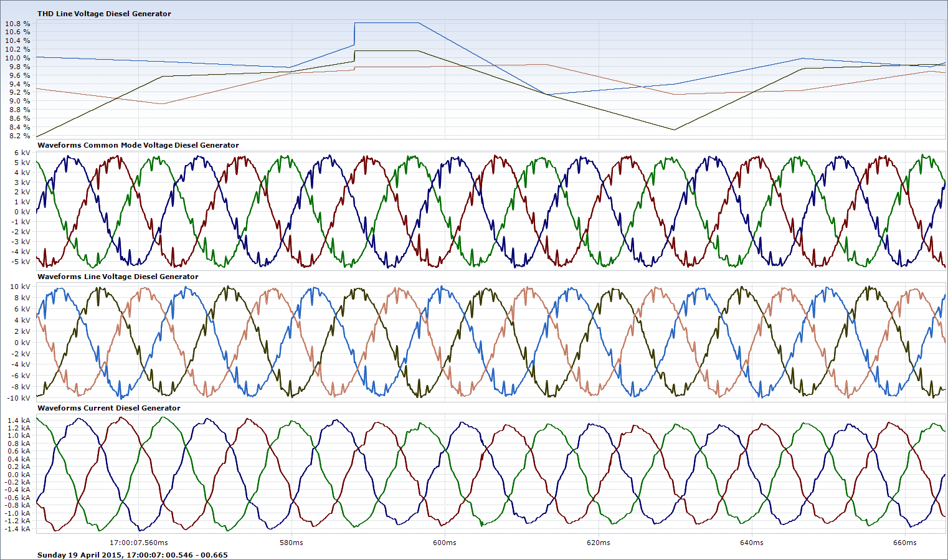Click the '620ms' time axis label
This screenshot has width=948, height=560.
(599, 543)
